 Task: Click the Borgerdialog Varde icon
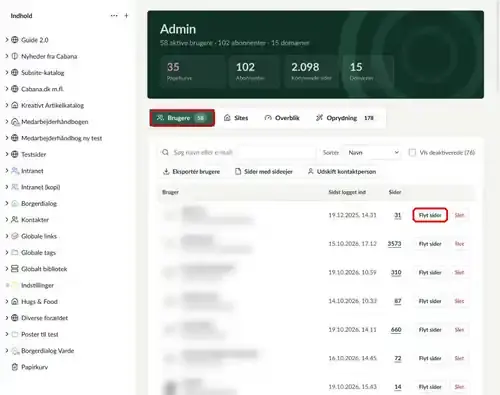click(15, 351)
